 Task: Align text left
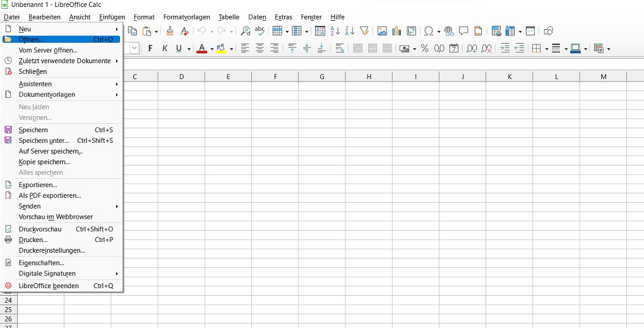click(x=245, y=49)
